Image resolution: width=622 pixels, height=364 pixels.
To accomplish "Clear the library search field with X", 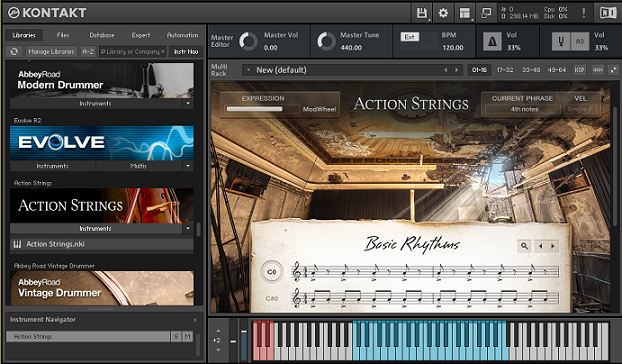I will pyautogui.click(x=163, y=52).
